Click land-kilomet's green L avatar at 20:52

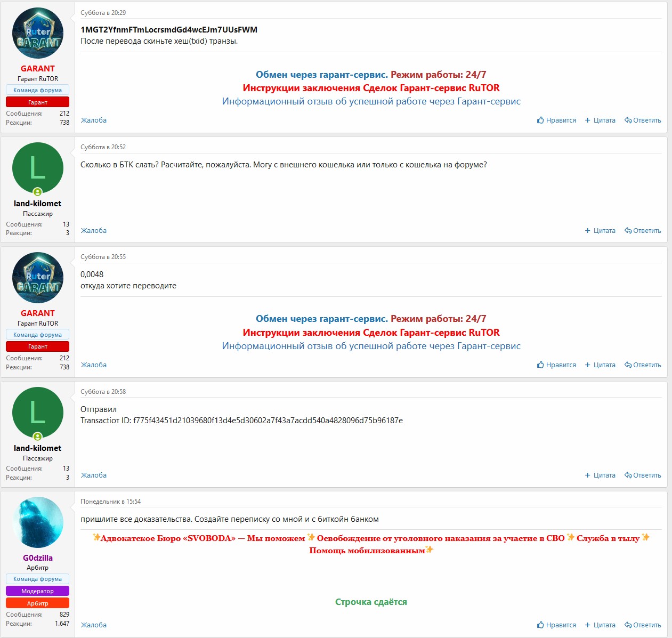click(x=38, y=168)
